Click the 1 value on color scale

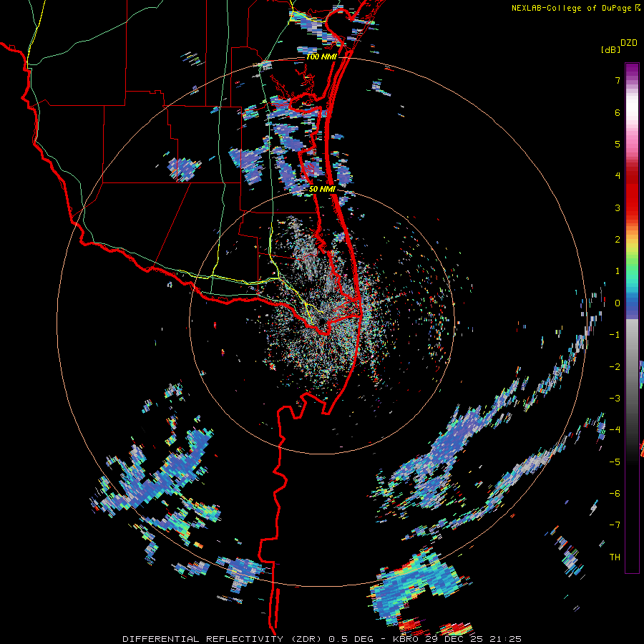[x=618, y=271]
